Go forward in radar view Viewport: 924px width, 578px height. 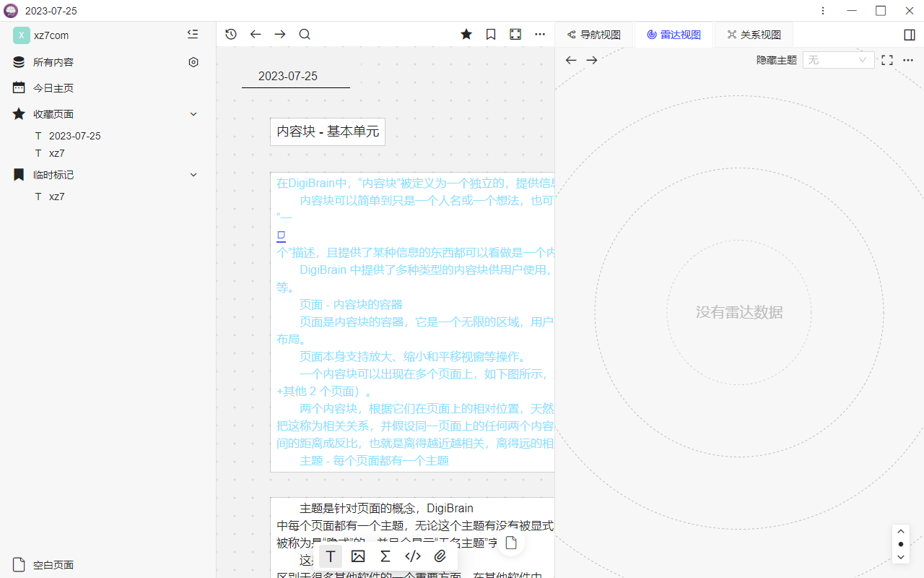point(592,60)
